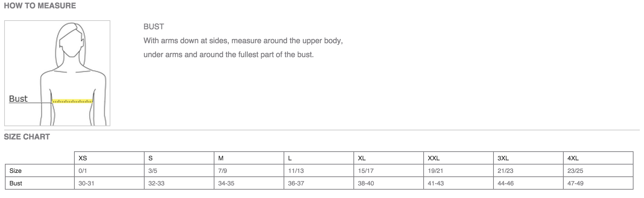Click the 11/13 size cell
The height and width of the screenshot is (198, 644).
pos(296,171)
